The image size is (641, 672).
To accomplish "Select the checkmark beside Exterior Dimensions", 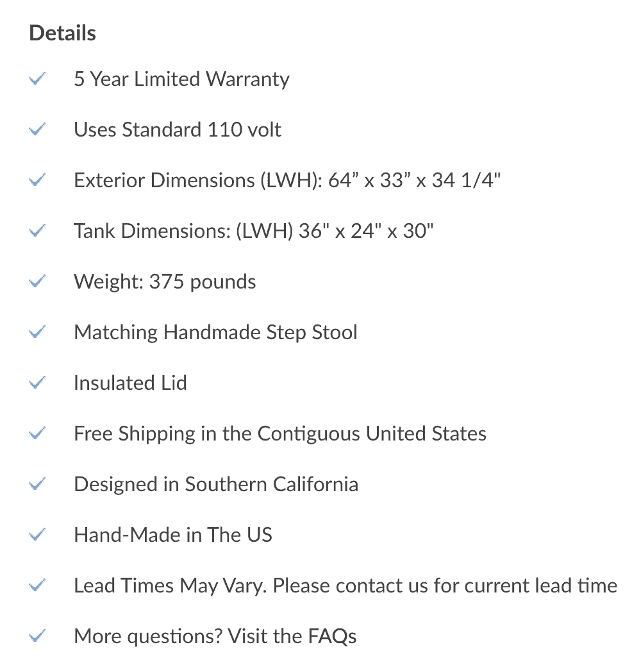I will (37, 180).
